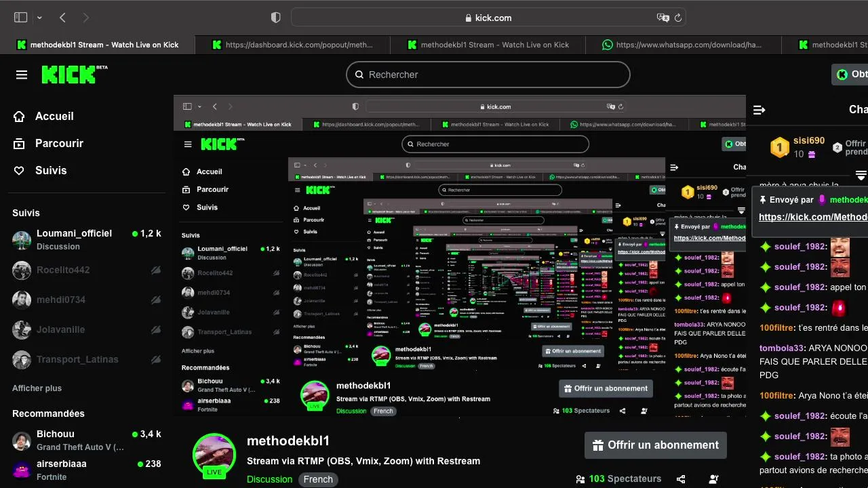The image size is (868, 488).
Task: Click the full-size 100filtre 't'es rentré dans le' chat message
Action: (x=813, y=327)
